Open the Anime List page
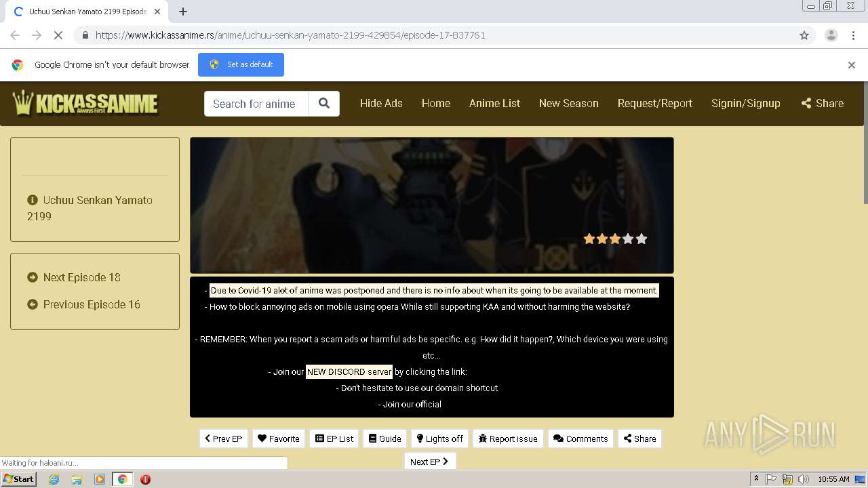 [495, 103]
